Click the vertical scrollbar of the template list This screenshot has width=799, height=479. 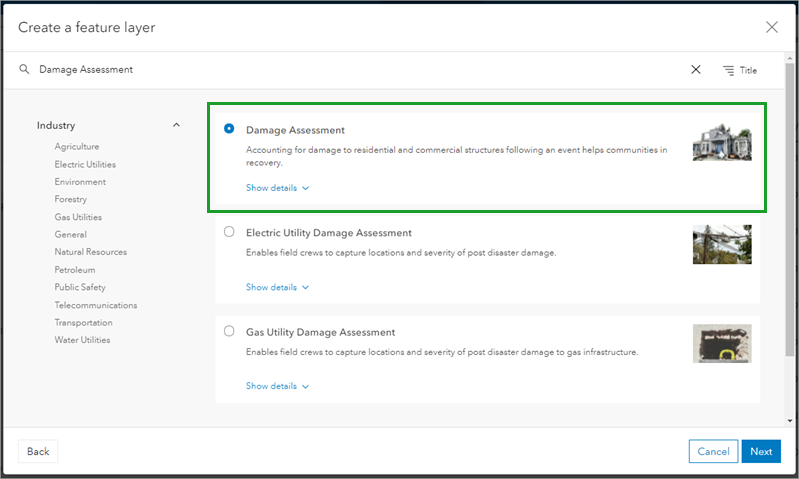[789, 209]
